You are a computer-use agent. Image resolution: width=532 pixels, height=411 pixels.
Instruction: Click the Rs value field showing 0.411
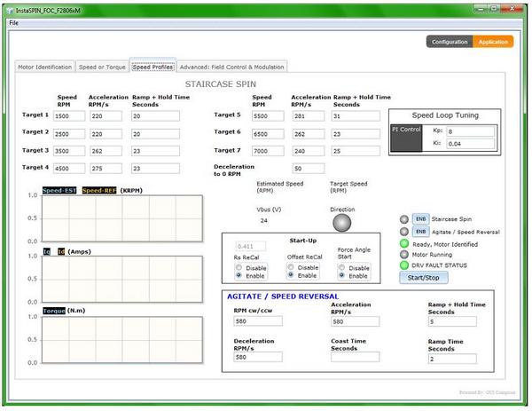(x=251, y=246)
